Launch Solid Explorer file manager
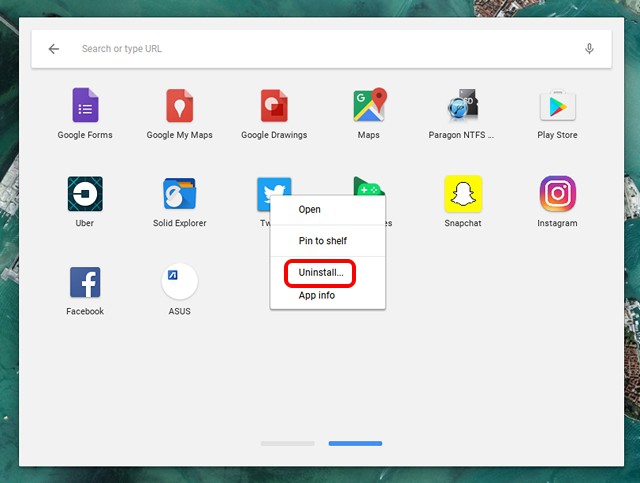The image size is (640, 483). click(x=180, y=194)
